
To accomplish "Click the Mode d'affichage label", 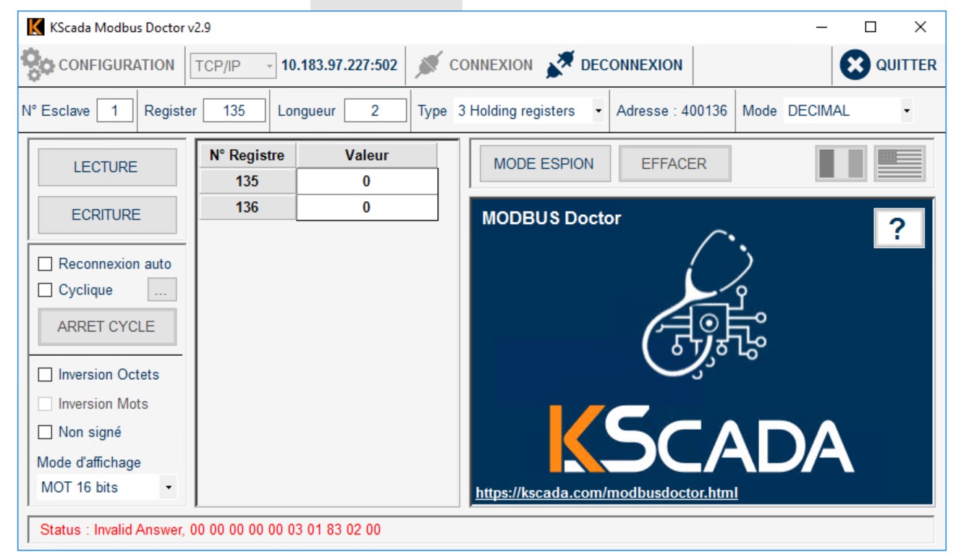I will (89, 462).
